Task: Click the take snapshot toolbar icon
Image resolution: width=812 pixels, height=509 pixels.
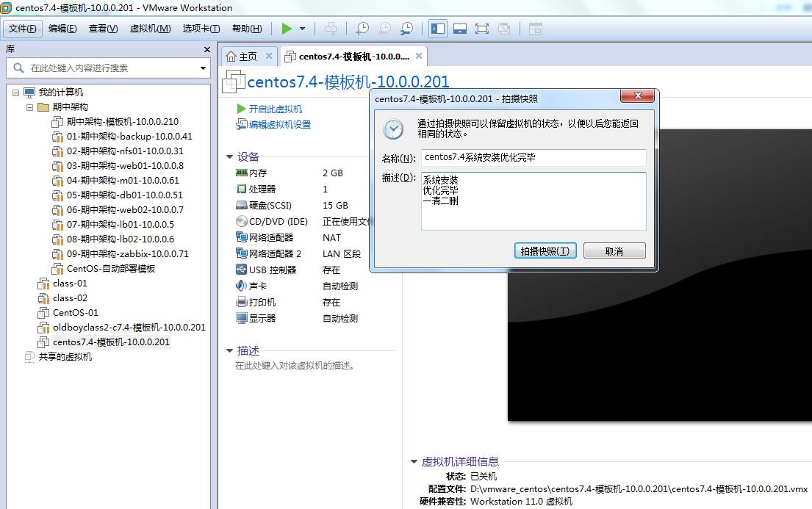Action: click(x=362, y=29)
